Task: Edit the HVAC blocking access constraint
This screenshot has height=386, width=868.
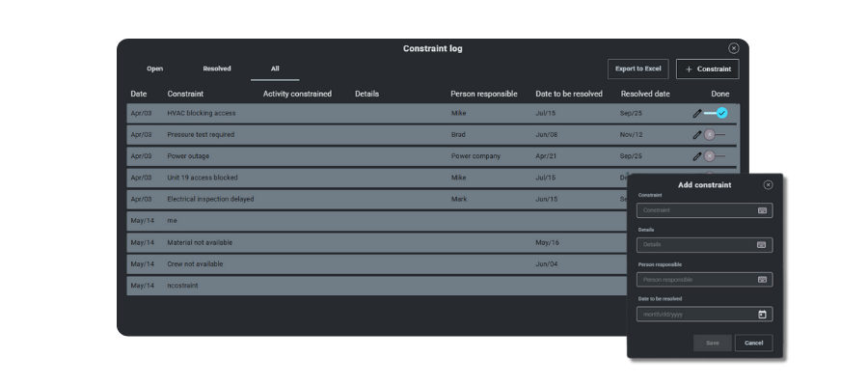Action: pos(697,113)
